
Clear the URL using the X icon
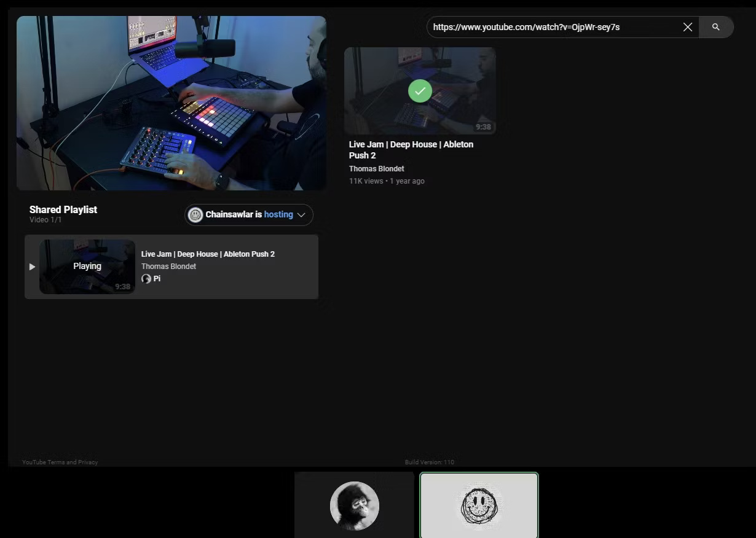[x=687, y=27]
